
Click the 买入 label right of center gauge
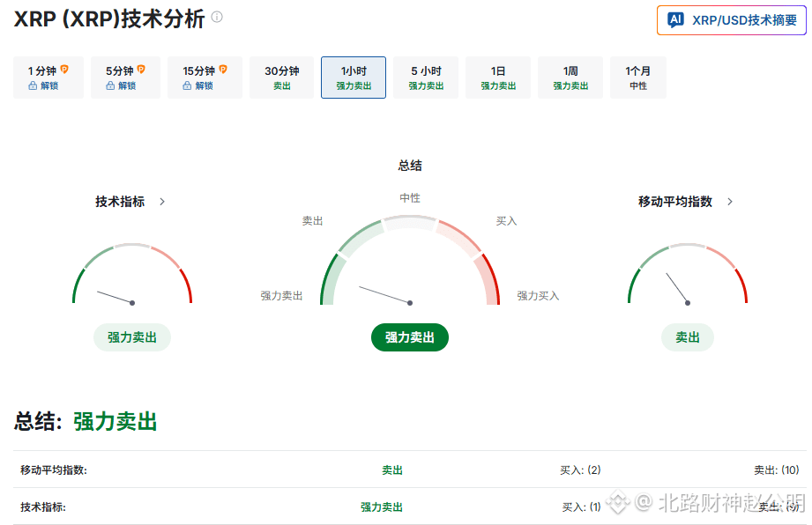pyautogui.click(x=506, y=221)
